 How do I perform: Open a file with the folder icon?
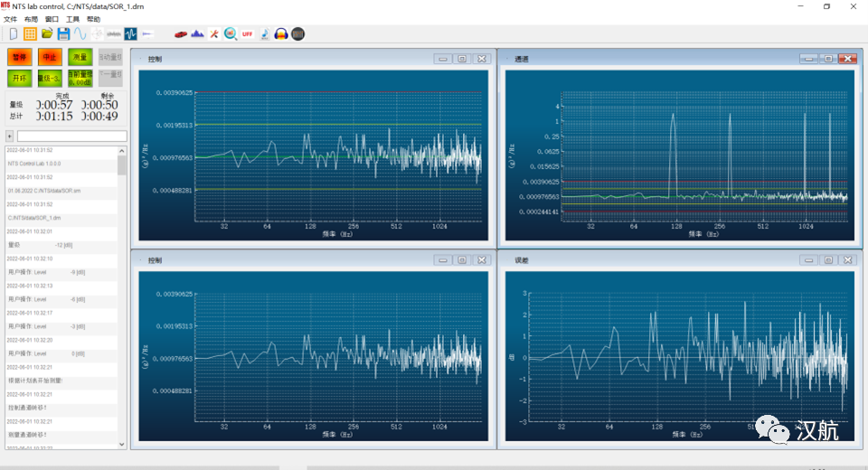coord(47,33)
